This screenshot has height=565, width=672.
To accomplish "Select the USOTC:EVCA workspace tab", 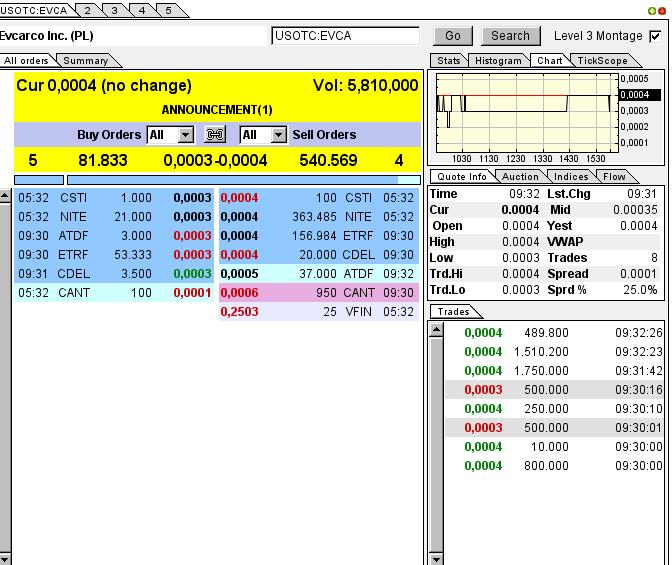I will click(x=34, y=10).
